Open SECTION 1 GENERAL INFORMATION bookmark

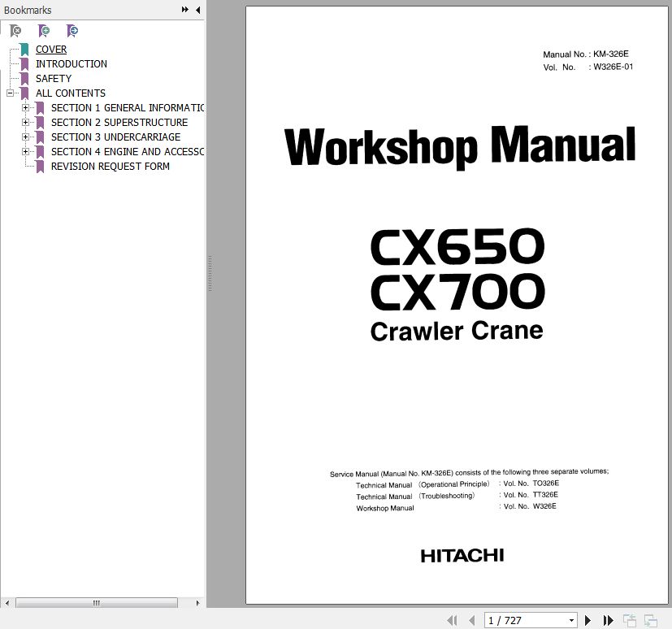[x=128, y=107]
